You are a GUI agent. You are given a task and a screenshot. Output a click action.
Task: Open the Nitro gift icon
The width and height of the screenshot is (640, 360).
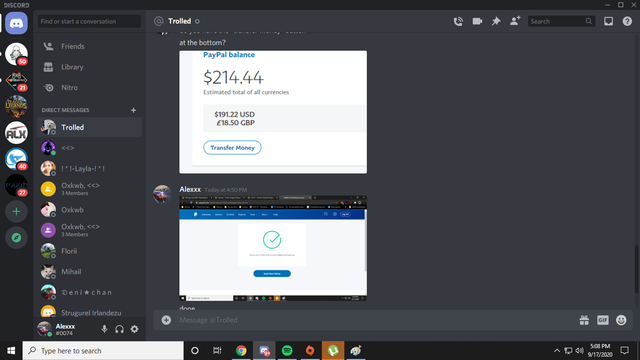584,320
